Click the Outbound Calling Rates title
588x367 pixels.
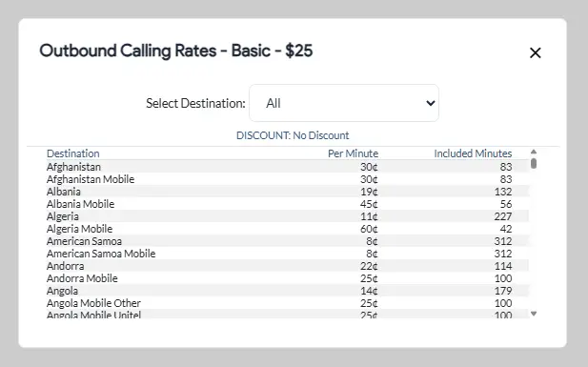tap(176, 51)
